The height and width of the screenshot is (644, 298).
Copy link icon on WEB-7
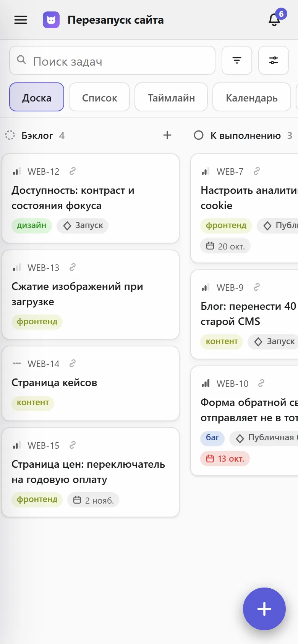coord(257,171)
